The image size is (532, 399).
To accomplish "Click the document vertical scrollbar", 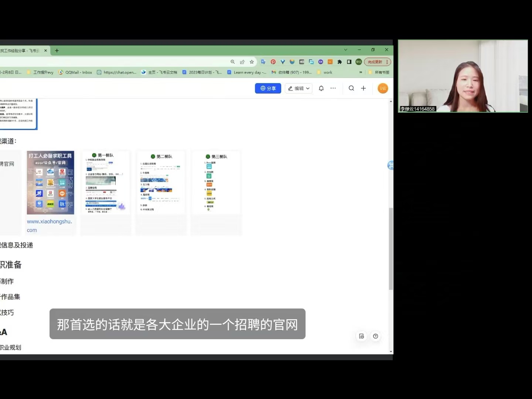I will pyautogui.click(x=391, y=249).
